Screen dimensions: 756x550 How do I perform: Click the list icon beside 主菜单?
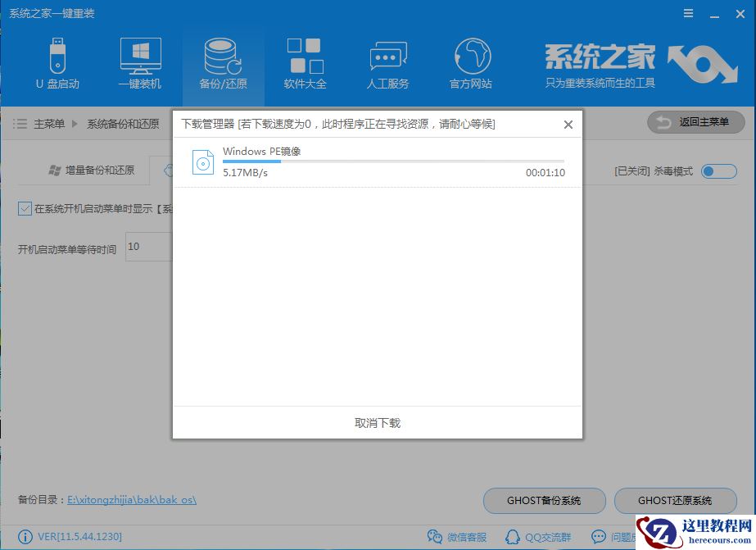pyautogui.click(x=19, y=122)
